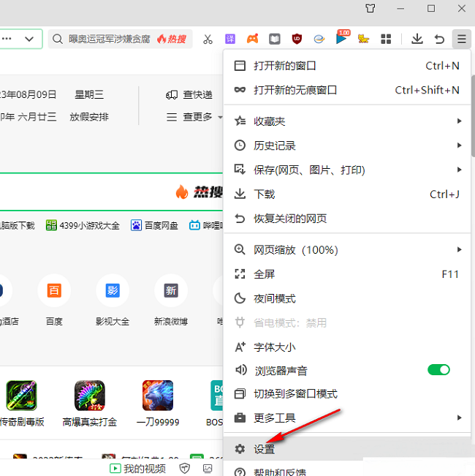Click the address bar three dots
This screenshot has height=476, width=475.
click(7, 39)
